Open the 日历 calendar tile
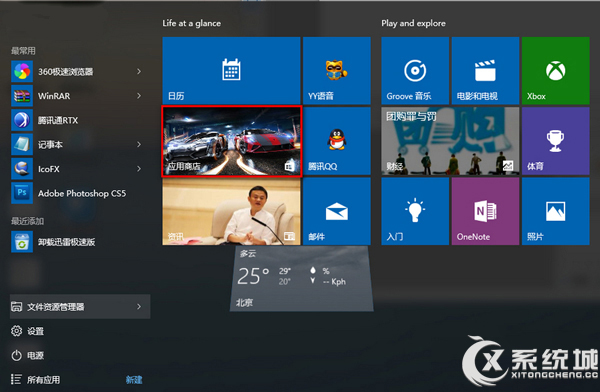The image size is (600, 392). pos(231,70)
